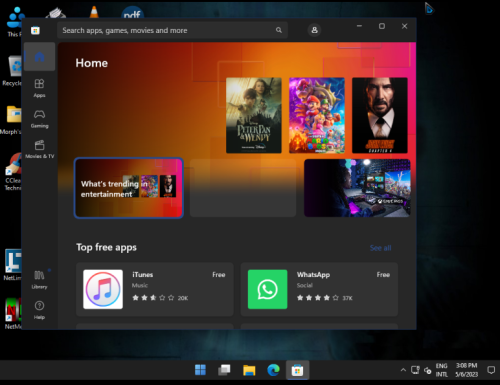The height and width of the screenshot is (385, 500).
Task: Open the gaming setup promotional banner
Action: click(x=357, y=188)
